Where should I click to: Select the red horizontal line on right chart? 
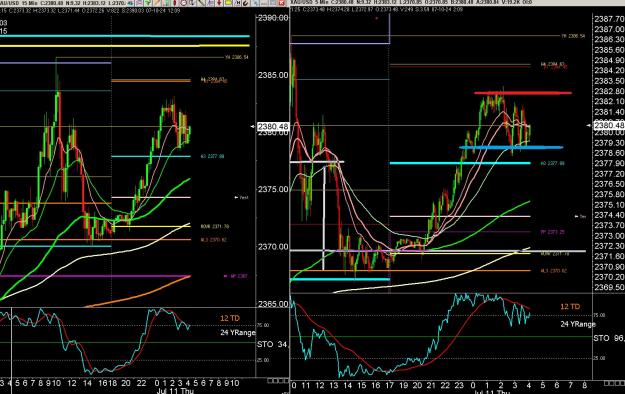point(523,93)
